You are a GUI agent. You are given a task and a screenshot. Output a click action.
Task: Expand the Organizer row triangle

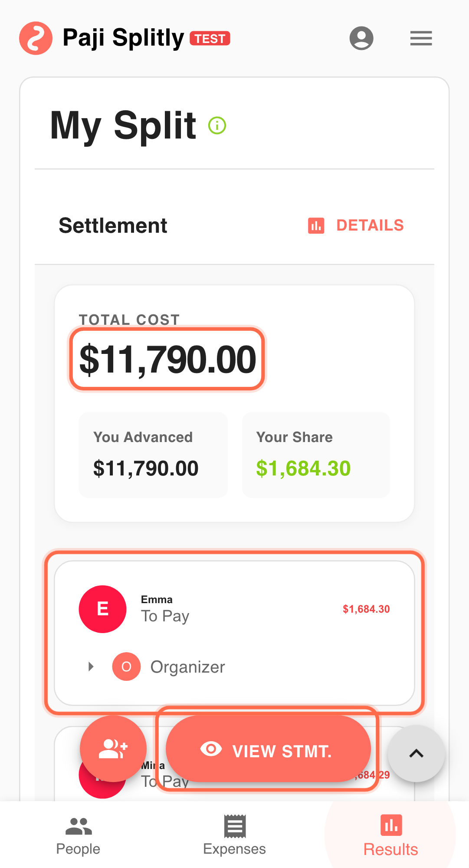click(91, 667)
